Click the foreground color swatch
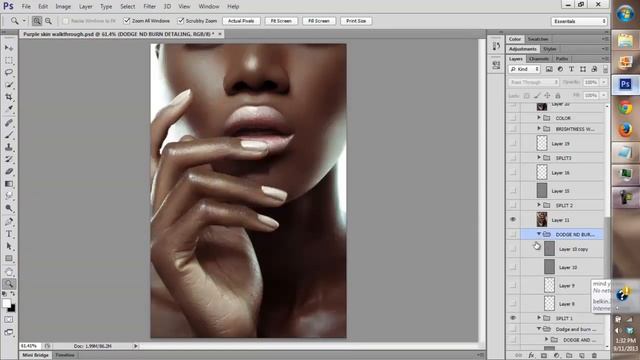This screenshot has height=360, width=640. point(6,303)
